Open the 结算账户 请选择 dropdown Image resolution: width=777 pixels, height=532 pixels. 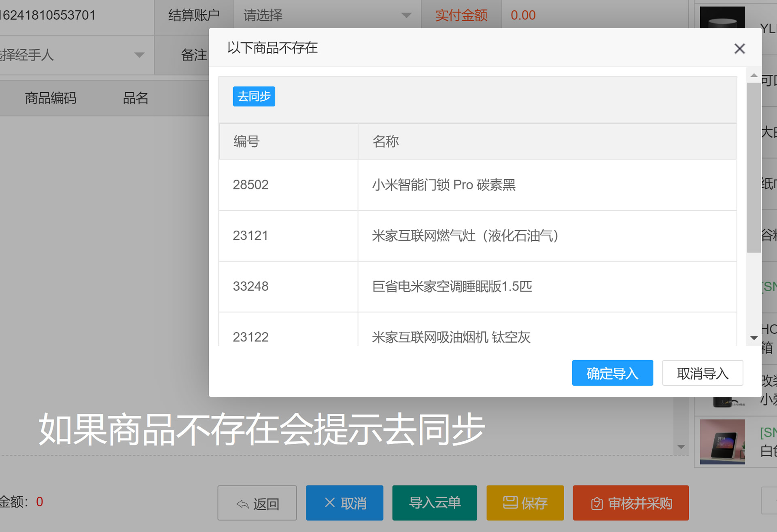(x=327, y=15)
